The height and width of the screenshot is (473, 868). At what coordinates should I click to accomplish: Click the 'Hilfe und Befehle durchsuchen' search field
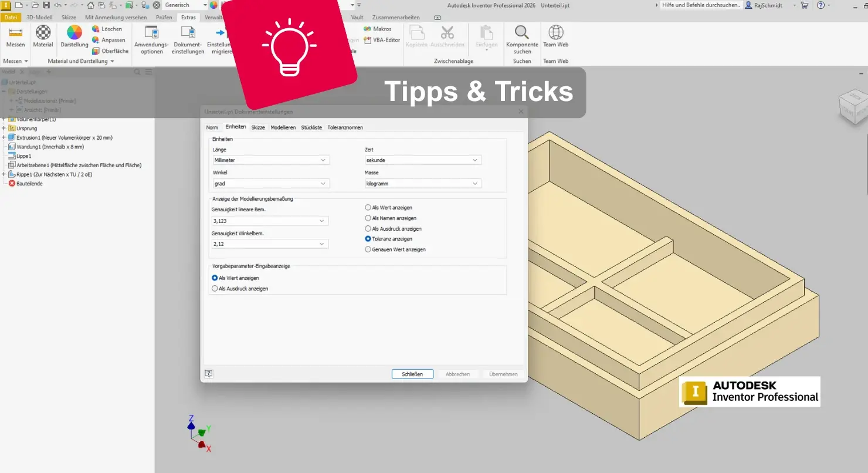click(x=700, y=5)
